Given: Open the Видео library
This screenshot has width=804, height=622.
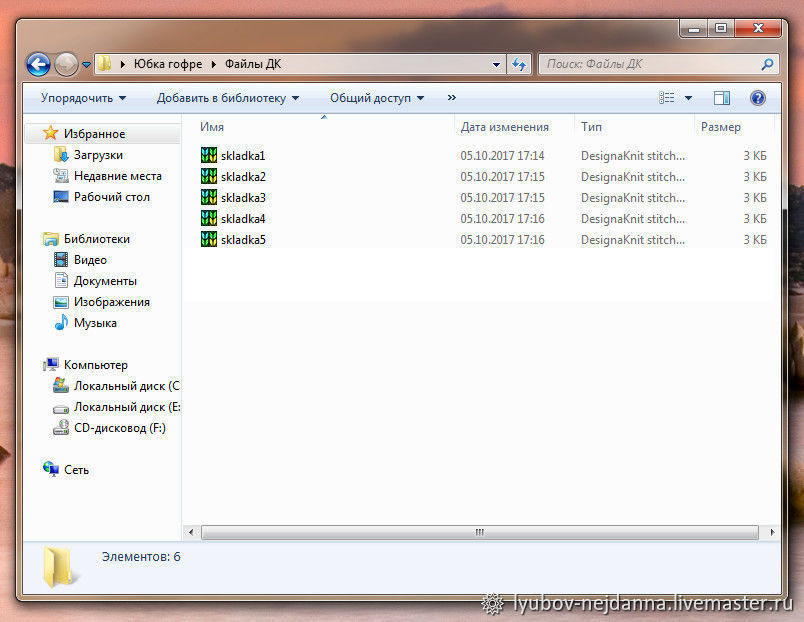Looking at the screenshot, I should click(x=90, y=260).
